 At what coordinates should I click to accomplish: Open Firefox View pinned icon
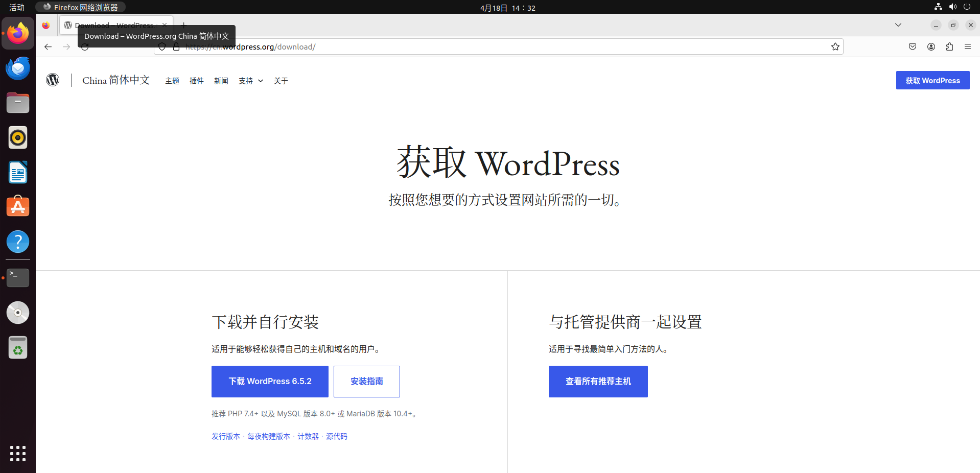click(46, 25)
